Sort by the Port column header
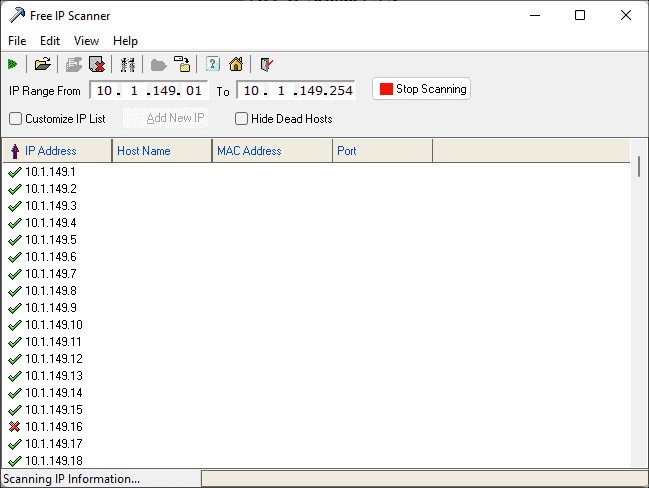649x488 pixels. point(382,151)
